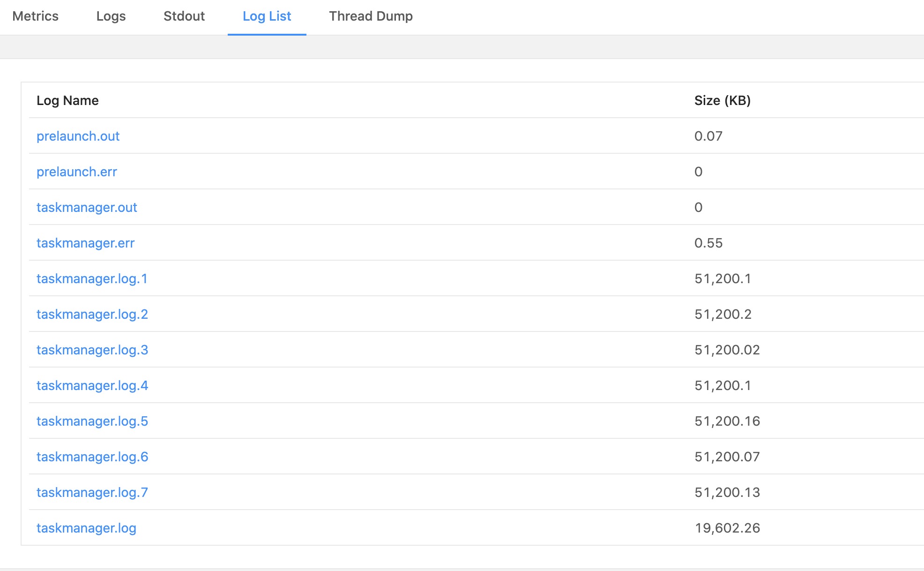Switch to the Logs tab
Image resolution: width=924 pixels, height=571 pixels.
pos(111,16)
